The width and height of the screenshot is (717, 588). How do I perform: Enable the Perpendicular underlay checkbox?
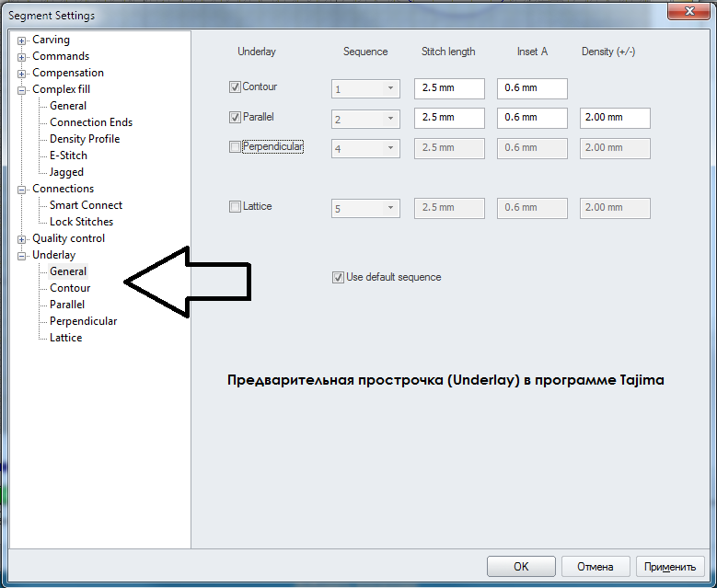(235, 147)
